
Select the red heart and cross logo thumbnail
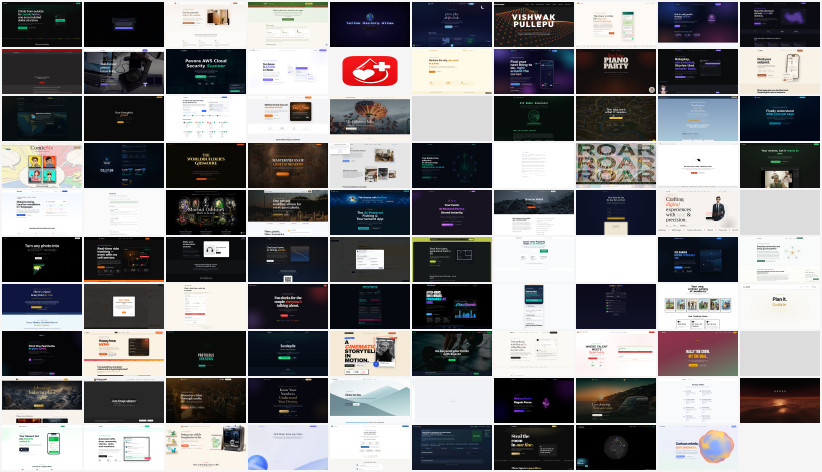370,71
